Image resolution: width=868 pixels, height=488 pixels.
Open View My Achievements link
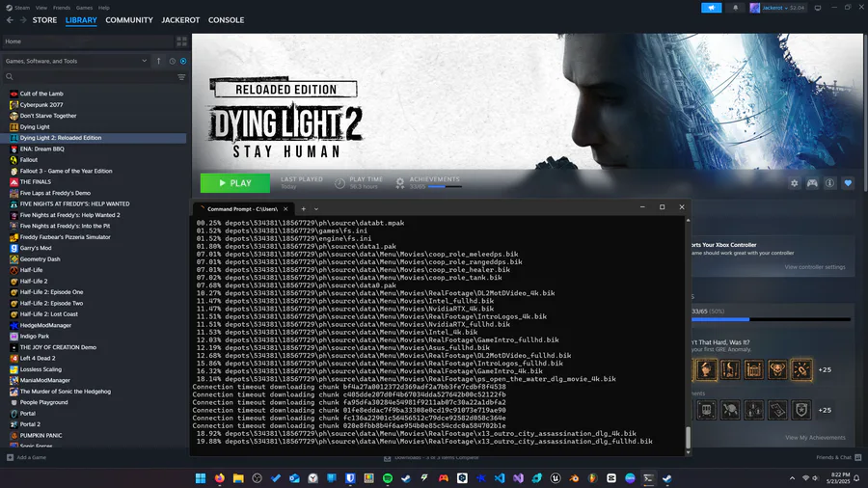pyautogui.click(x=815, y=438)
